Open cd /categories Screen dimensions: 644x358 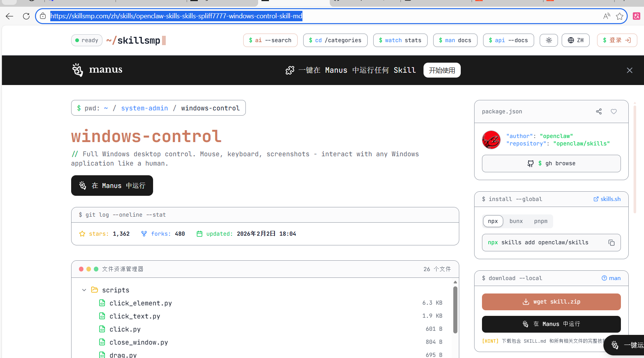click(335, 40)
